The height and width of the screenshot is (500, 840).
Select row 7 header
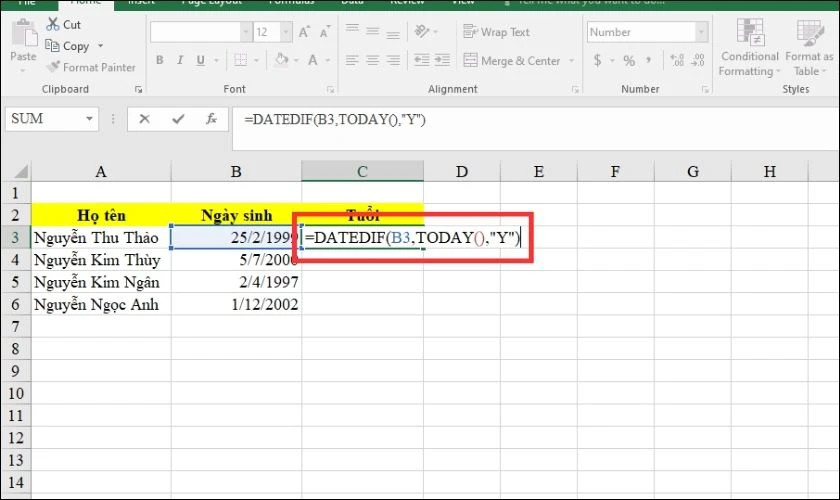[x=15, y=326]
